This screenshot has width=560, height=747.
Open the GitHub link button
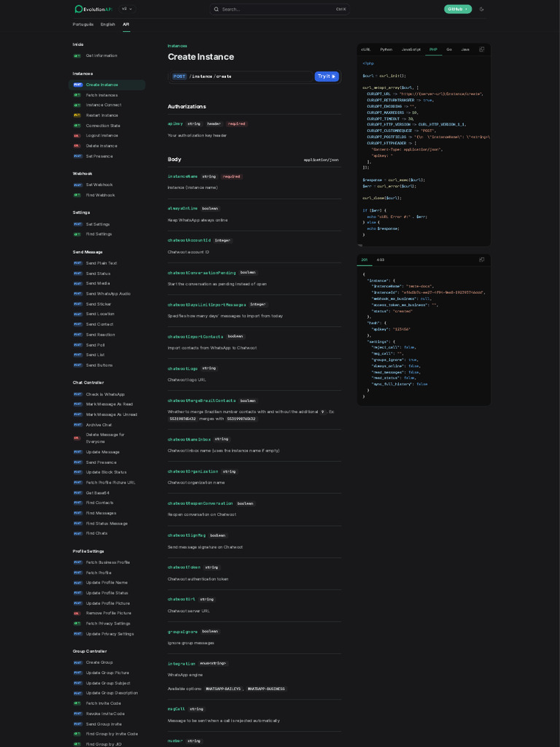(458, 9)
